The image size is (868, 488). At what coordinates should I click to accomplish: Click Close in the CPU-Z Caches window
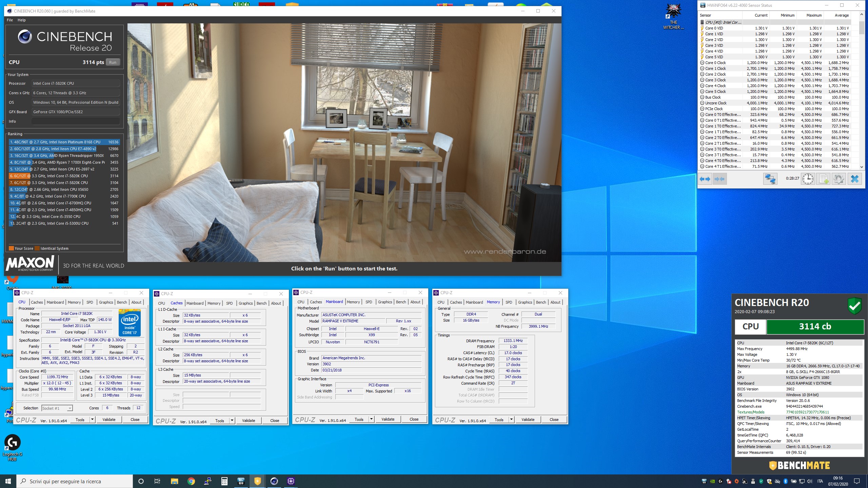pos(275,421)
